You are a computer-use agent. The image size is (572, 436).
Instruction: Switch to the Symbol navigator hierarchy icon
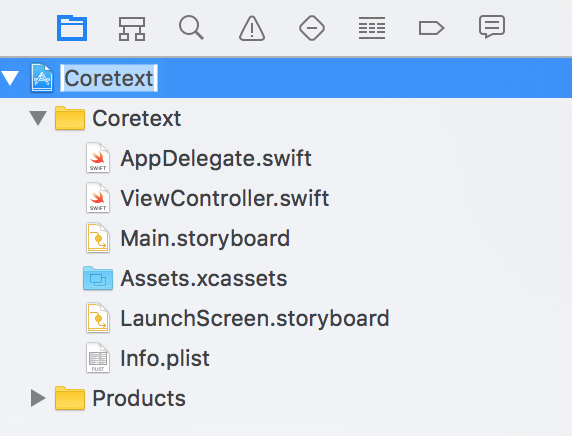point(132,28)
